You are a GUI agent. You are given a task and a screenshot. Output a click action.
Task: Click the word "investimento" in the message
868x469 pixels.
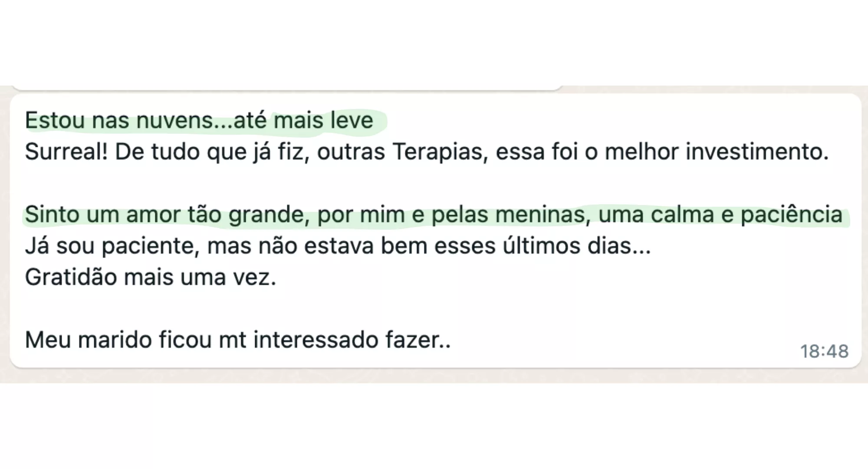(754, 152)
